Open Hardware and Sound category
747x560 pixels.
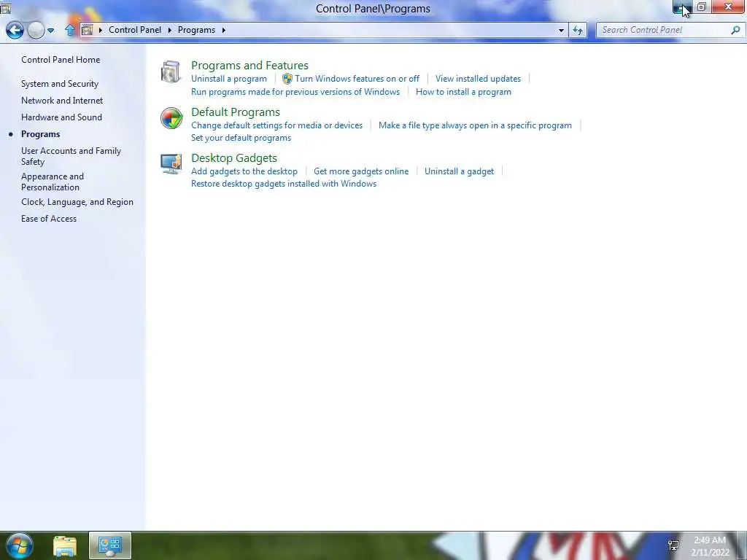pos(61,117)
